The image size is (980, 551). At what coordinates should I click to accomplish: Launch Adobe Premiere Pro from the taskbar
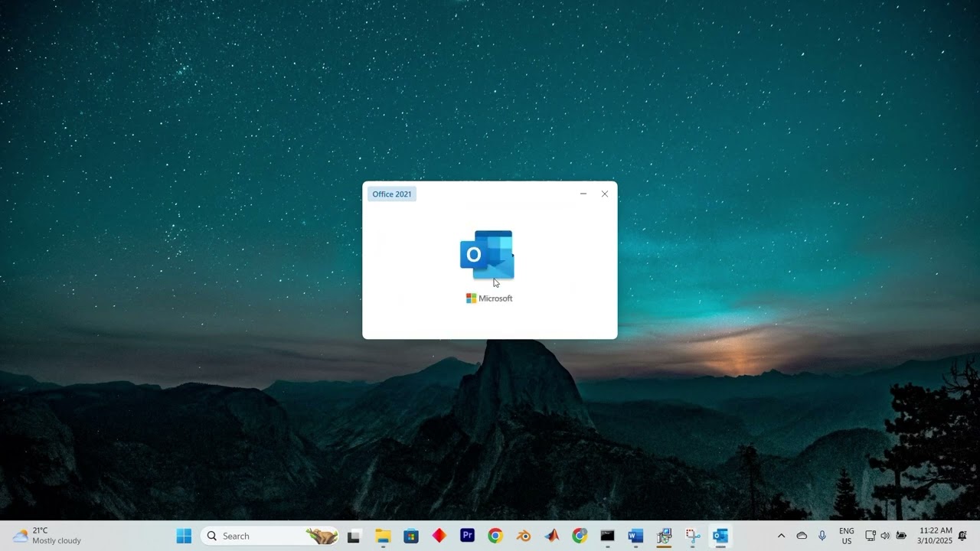[467, 536]
